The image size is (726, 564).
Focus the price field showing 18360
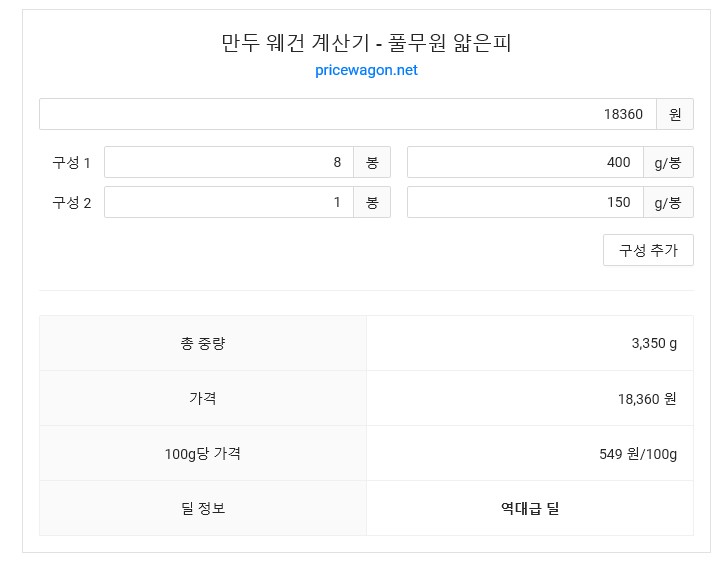(348, 114)
